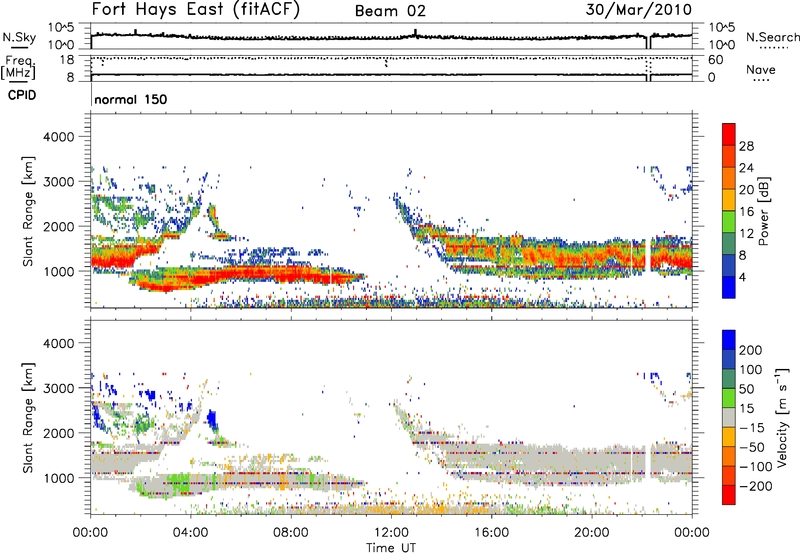
Task: Click the "Freq. [MHz]" axis label
Action: pyautogui.click(x=18, y=68)
